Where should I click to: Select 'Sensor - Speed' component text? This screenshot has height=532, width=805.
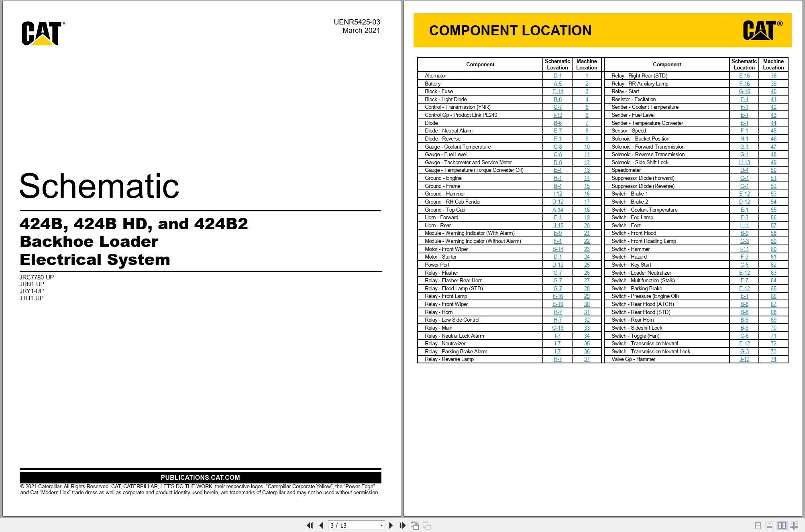(x=628, y=130)
